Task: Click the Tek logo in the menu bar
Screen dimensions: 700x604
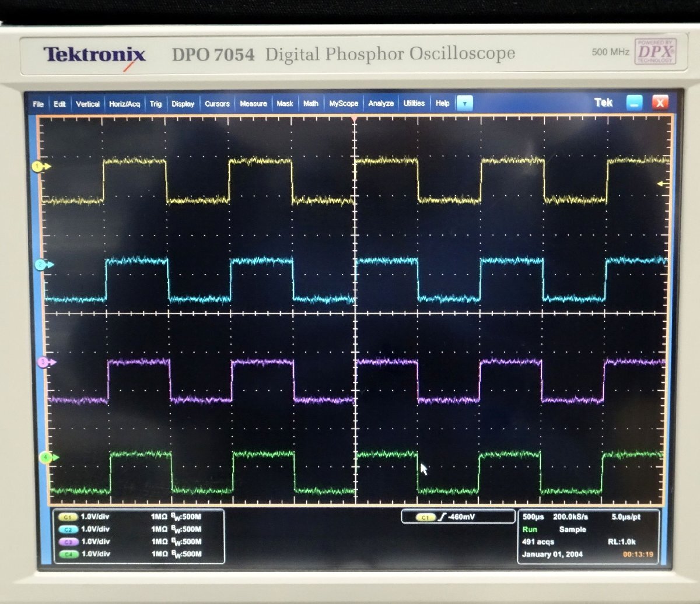Action: click(603, 103)
